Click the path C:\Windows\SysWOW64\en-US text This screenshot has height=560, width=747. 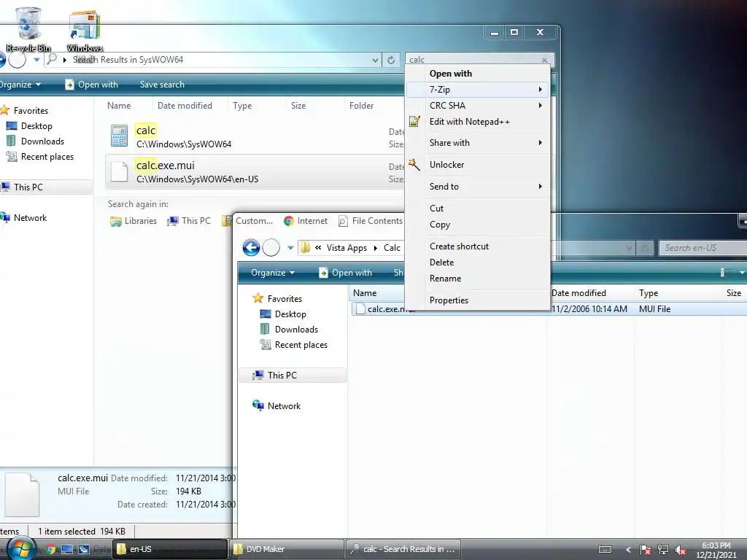tap(197, 179)
